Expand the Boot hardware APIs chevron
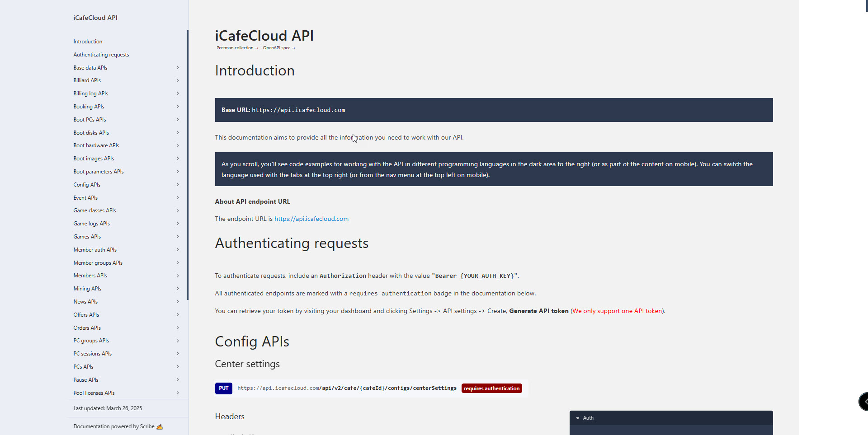The height and width of the screenshot is (435, 868). pos(178,145)
